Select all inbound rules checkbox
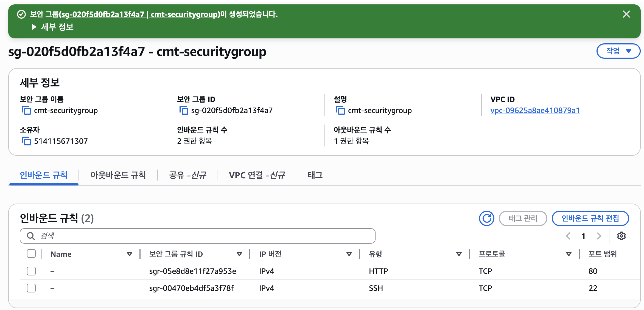 pos(31,254)
